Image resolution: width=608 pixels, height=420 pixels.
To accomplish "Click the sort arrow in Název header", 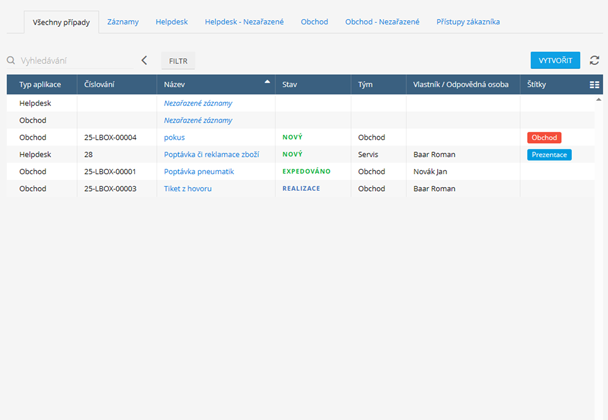I will tap(267, 82).
